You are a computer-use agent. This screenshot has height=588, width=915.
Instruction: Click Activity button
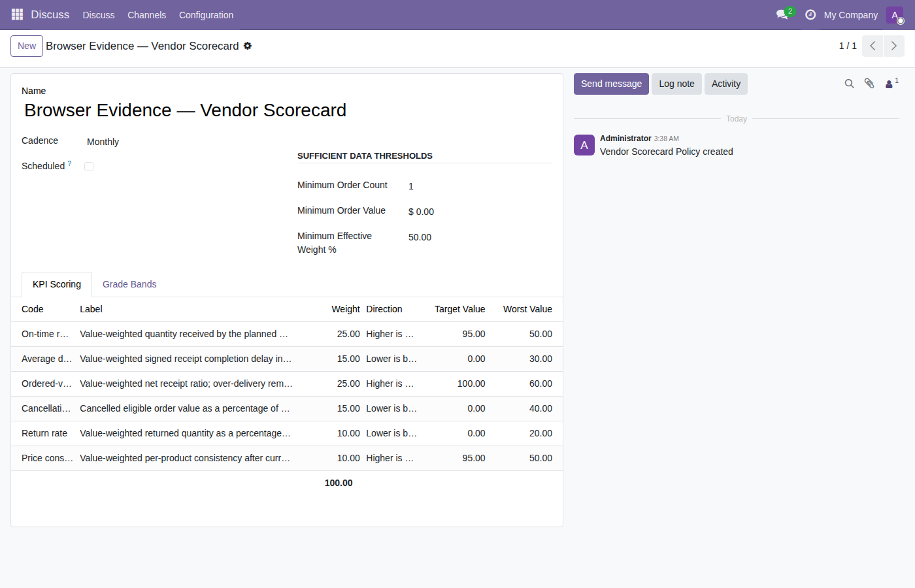(x=726, y=84)
